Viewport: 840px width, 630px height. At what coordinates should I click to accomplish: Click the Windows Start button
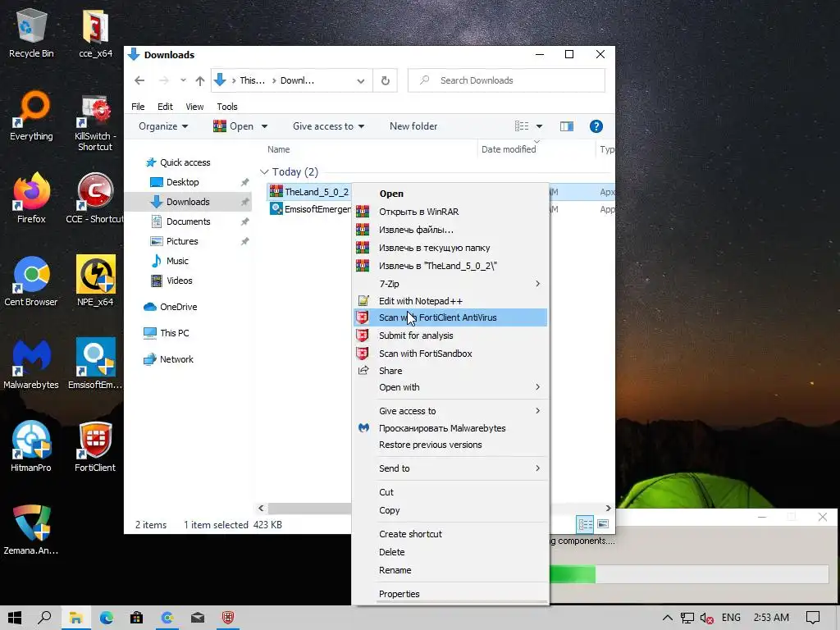coord(15,618)
